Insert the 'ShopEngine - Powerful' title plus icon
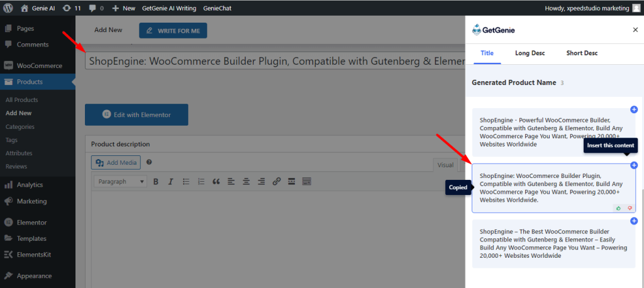Screen dimensions: 644x288 point(634,109)
